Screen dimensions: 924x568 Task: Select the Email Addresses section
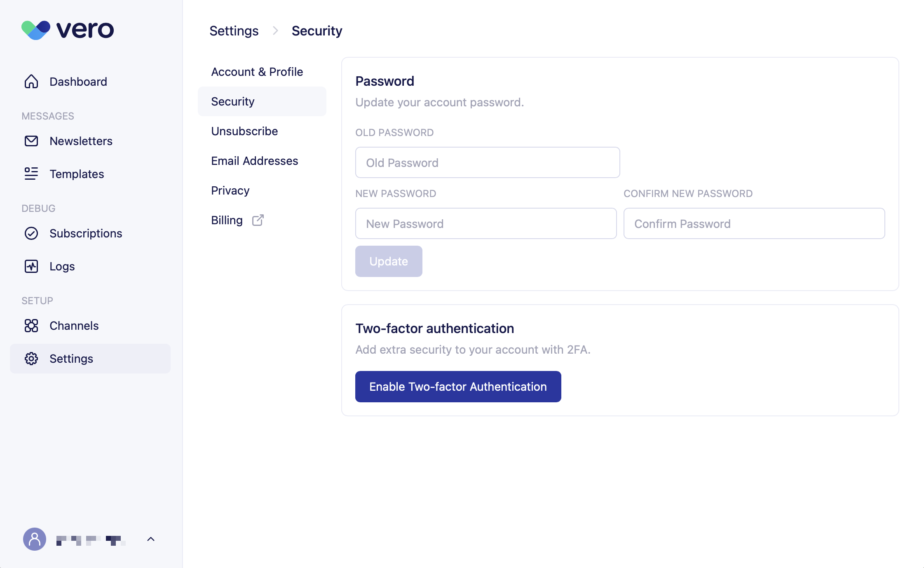pos(254,161)
